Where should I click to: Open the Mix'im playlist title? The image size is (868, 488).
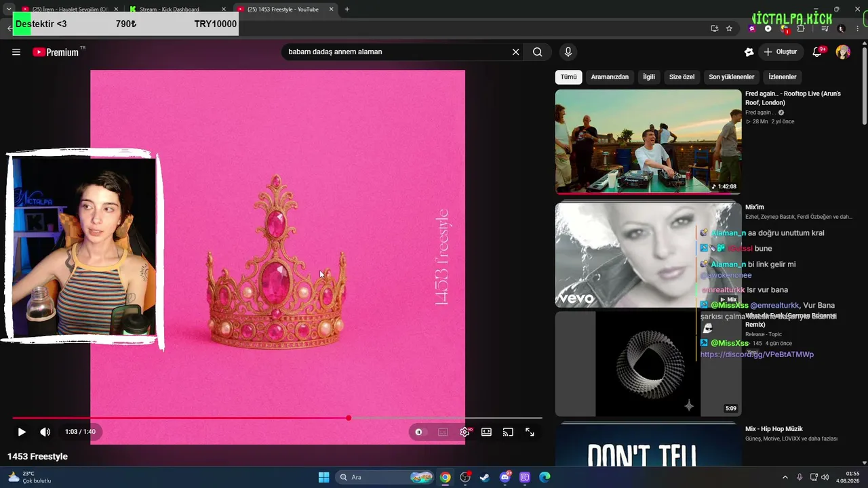coord(755,207)
